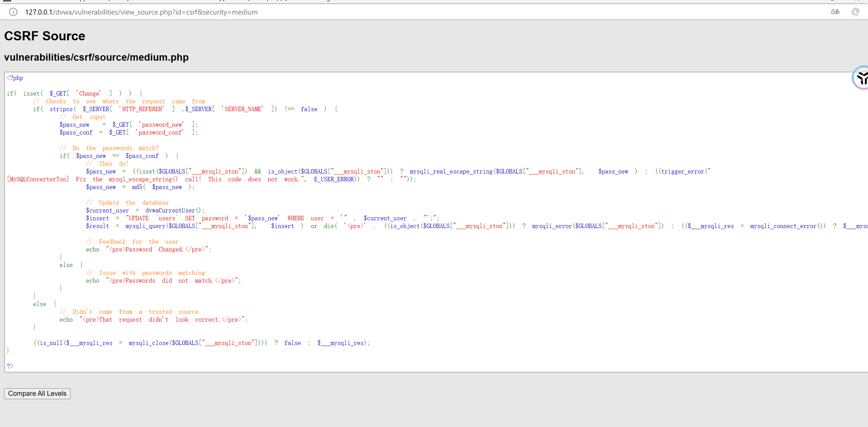Click the dvwaCurrentUser() function call
Viewport: 868px width, 427px height.
pyautogui.click(x=173, y=210)
